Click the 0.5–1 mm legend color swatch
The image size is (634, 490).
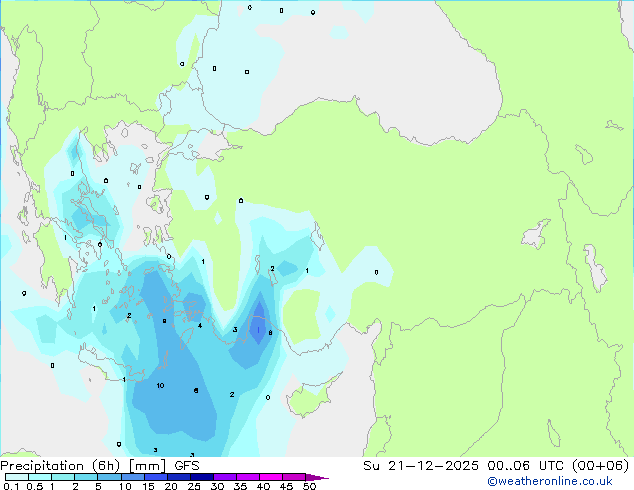(x=40, y=477)
